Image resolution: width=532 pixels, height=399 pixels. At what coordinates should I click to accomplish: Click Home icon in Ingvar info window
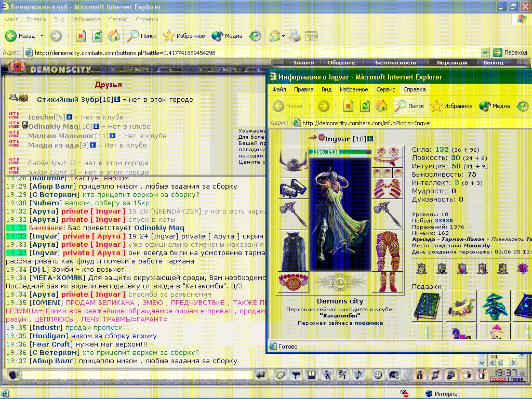click(x=381, y=106)
